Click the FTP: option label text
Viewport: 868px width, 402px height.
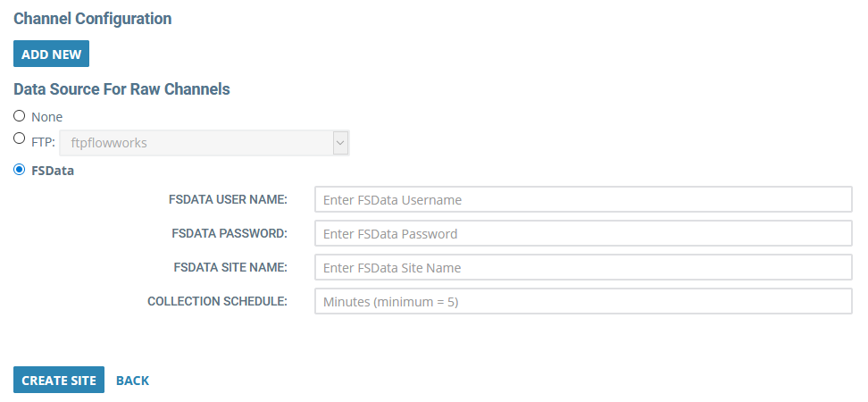click(43, 142)
